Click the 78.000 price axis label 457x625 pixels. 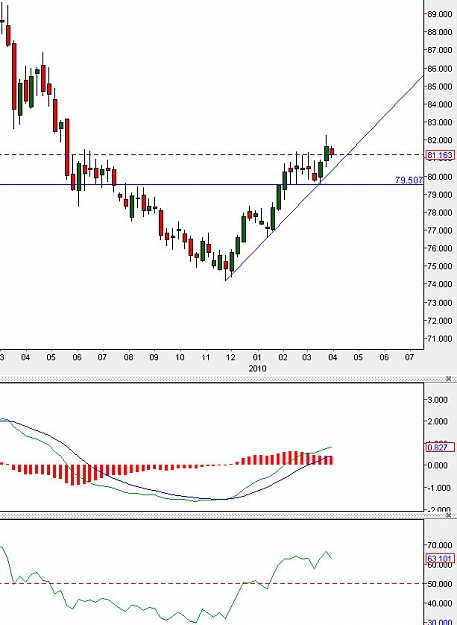click(x=440, y=212)
